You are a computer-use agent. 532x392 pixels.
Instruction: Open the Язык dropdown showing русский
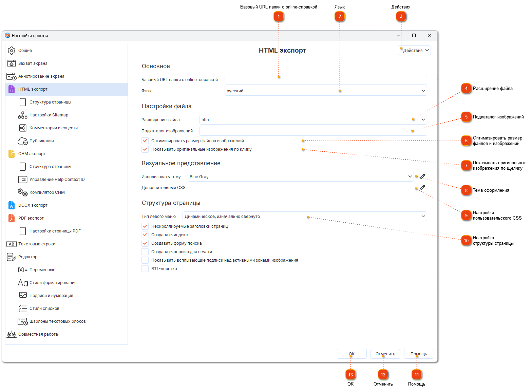(x=325, y=91)
